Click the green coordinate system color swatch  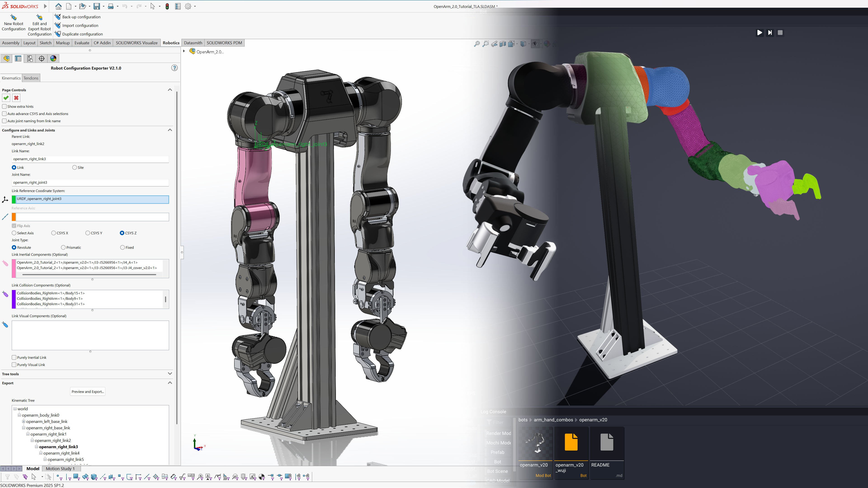14,200
